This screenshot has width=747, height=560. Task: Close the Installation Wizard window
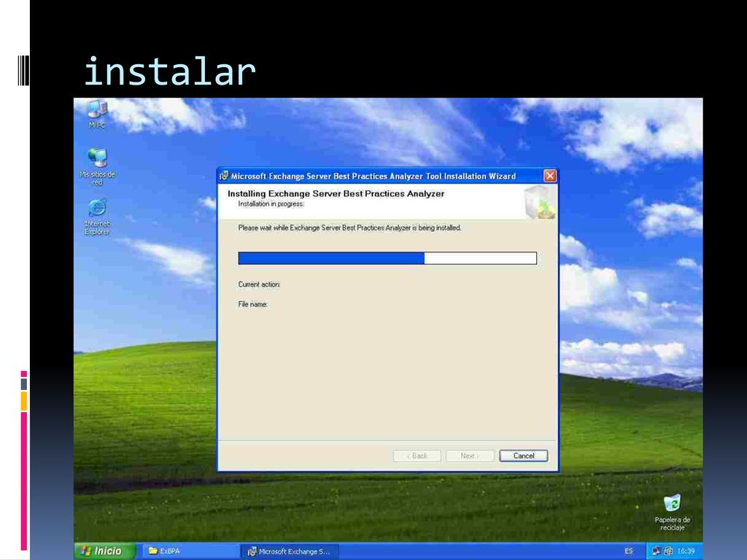(x=550, y=176)
